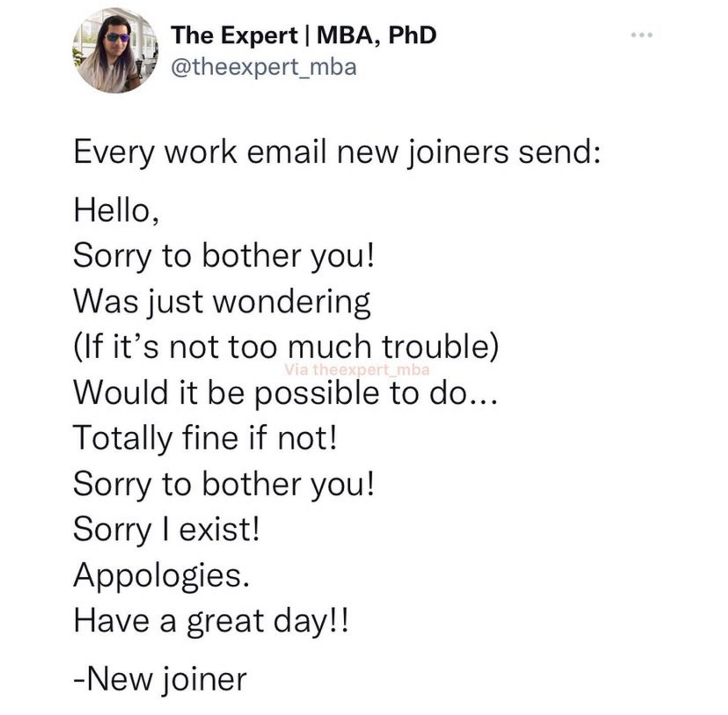The height and width of the screenshot is (715, 728).
Task: Select the line 'Every work email new joiners send:'
Action: [x=336, y=153]
